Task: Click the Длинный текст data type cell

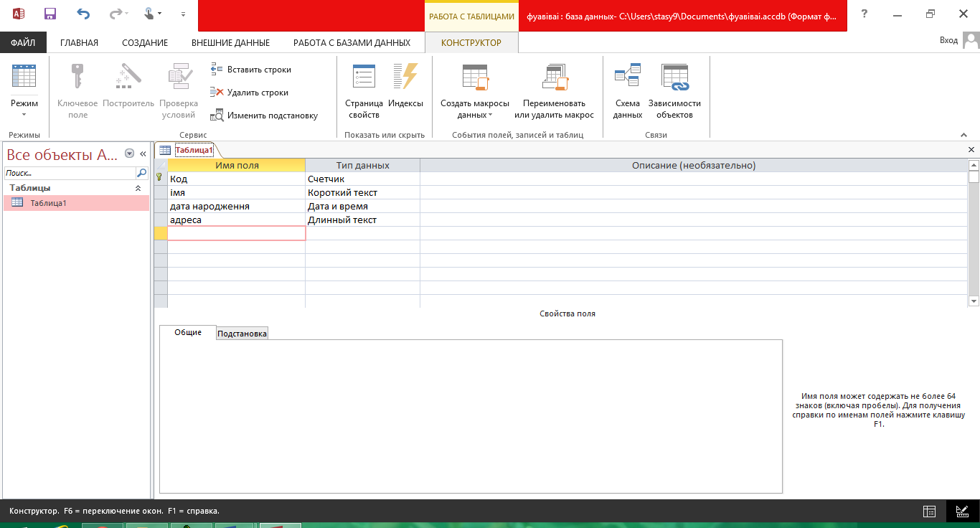Action: [363, 220]
